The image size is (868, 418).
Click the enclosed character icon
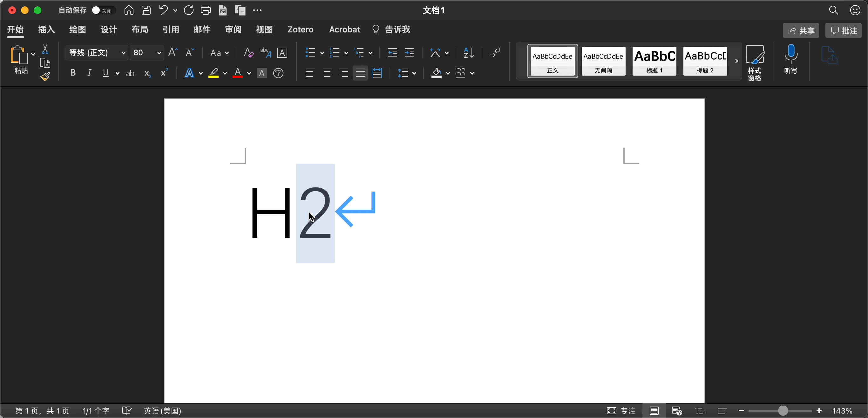278,73
